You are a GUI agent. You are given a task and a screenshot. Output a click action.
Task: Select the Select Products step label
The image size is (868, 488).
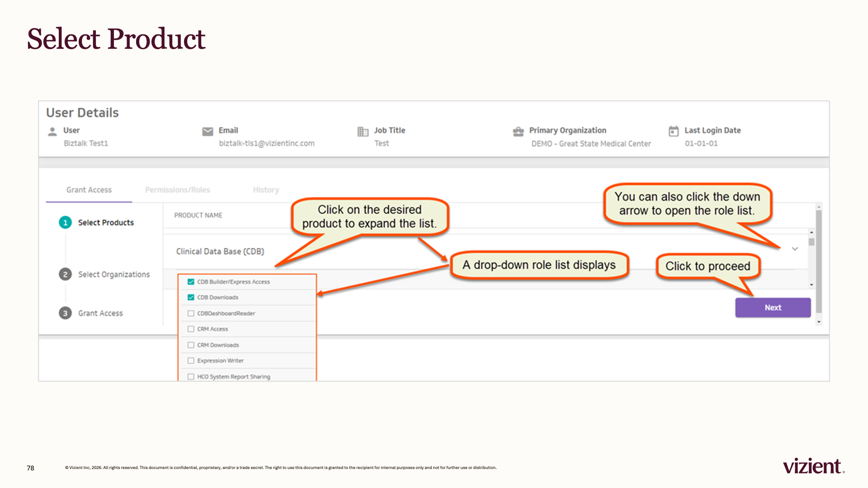(106, 222)
